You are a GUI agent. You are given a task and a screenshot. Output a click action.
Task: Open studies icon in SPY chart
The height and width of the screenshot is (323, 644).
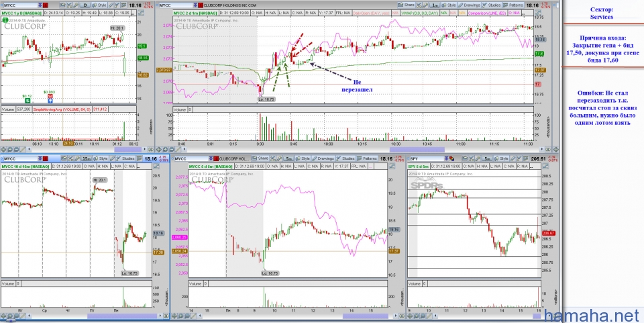click(x=519, y=159)
